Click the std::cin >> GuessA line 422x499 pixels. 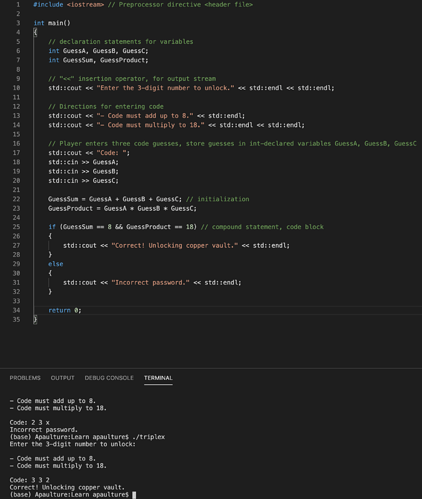(x=83, y=162)
